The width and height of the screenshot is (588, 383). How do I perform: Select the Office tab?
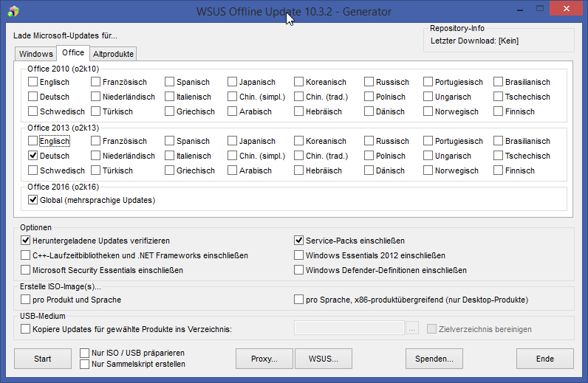tap(73, 53)
